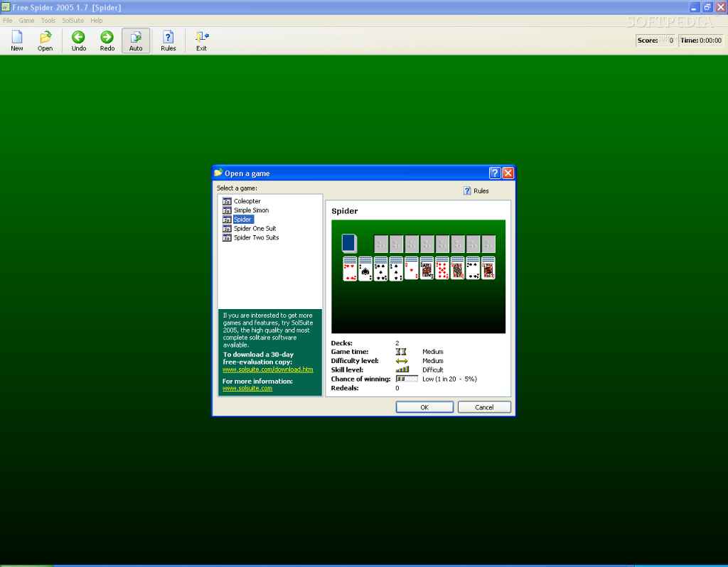Select Spider One Suit game
The width and height of the screenshot is (728, 567).
tap(255, 228)
